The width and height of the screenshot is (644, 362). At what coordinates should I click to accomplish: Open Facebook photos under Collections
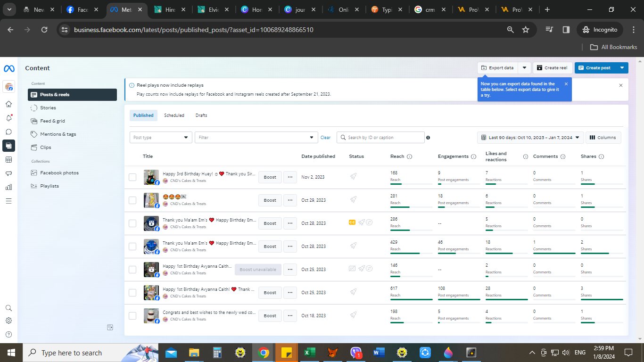click(x=72, y=173)
